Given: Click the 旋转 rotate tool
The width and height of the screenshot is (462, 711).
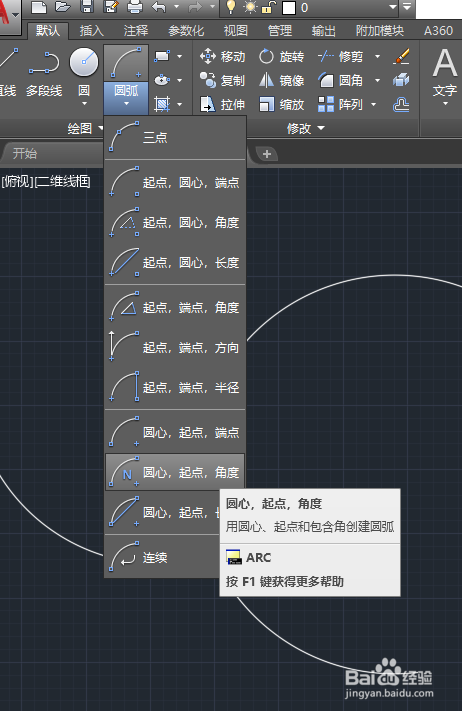Looking at the screenshot, I should point(281,57).
